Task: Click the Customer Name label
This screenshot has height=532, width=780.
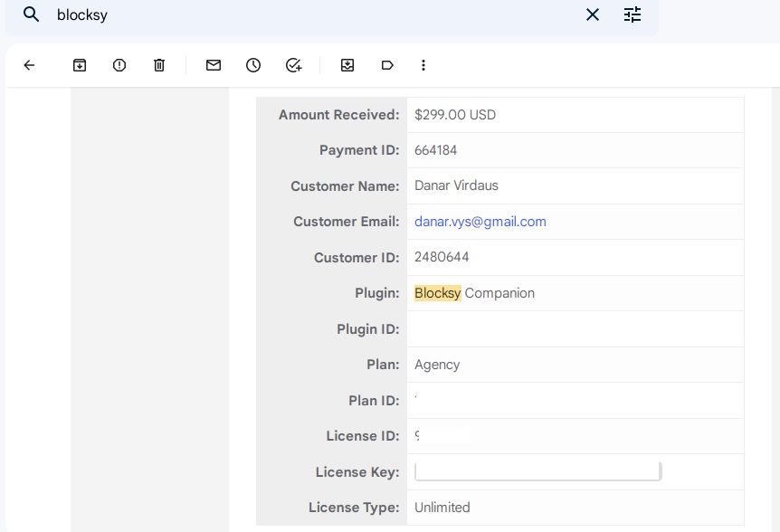Action: tap(345, 186)
